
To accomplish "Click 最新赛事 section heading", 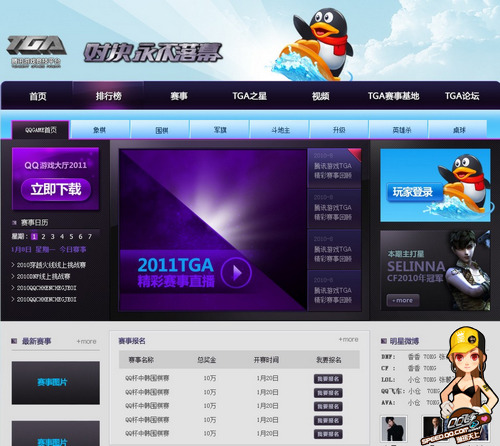I will click(36, 341).
